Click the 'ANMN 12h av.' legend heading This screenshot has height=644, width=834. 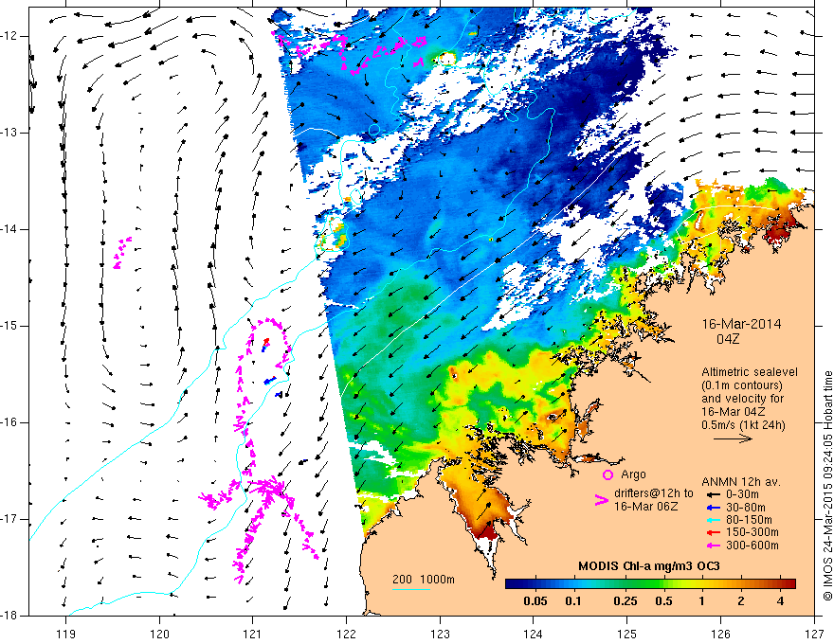coord(741,482)
